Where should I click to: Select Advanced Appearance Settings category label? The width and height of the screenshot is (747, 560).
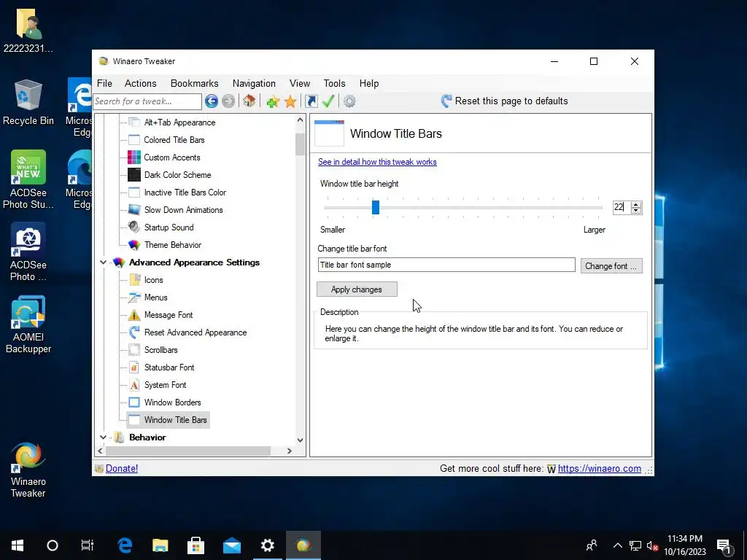click(x=194, y=262)
